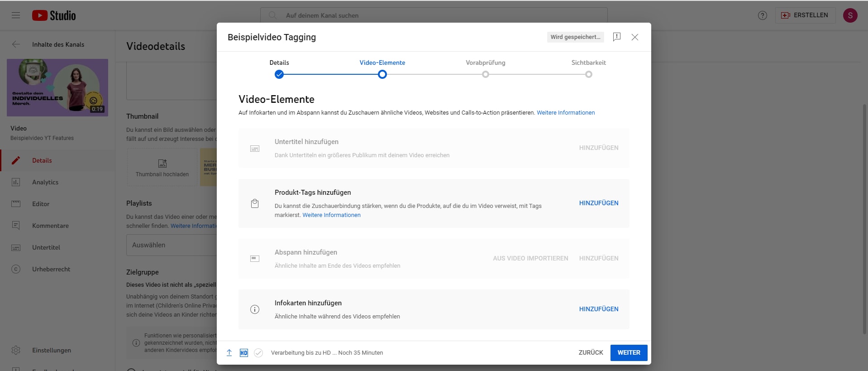Click HINZUFÜGEN for Produkt-Tags hinzufügen
Screen dimensions: 868x371
(599, 203)
